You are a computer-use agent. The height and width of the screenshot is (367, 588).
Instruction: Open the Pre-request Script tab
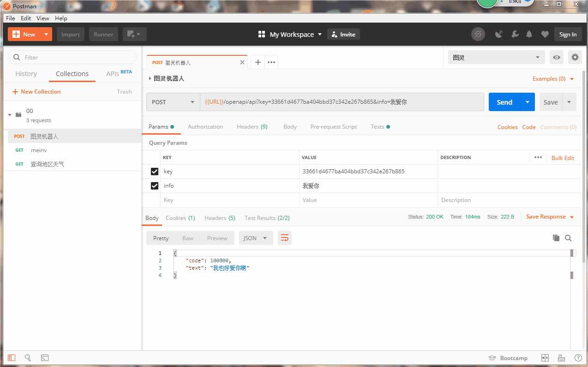coord(334,127)
